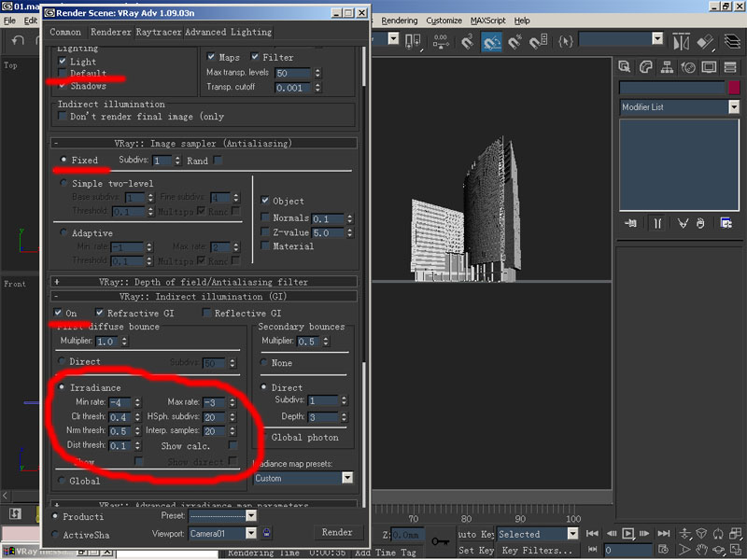Click the Pin Stack icon
Screen dimensions: 747x560
[632, 223]
